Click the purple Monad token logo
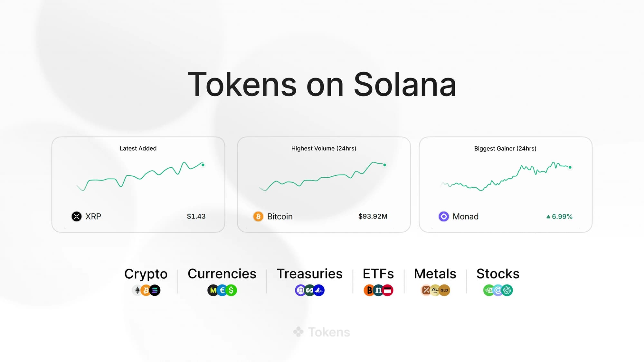 point(443,217)
